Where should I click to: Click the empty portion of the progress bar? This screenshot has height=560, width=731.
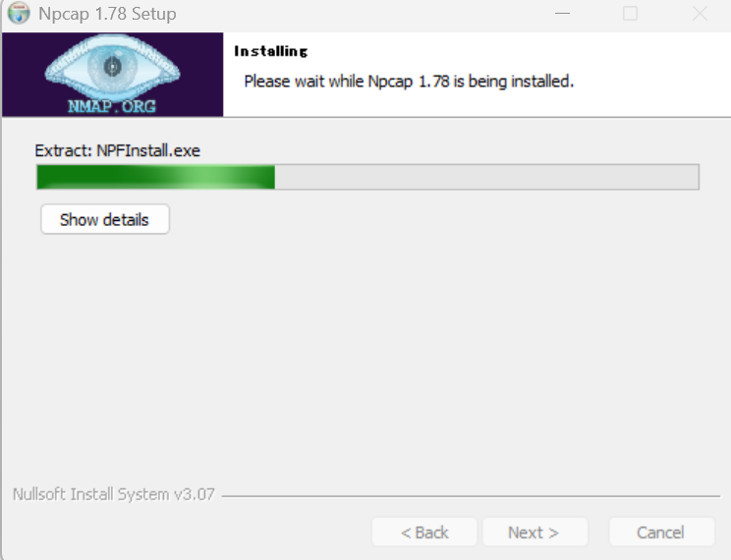pyautogui.click(x=486, y=177)
